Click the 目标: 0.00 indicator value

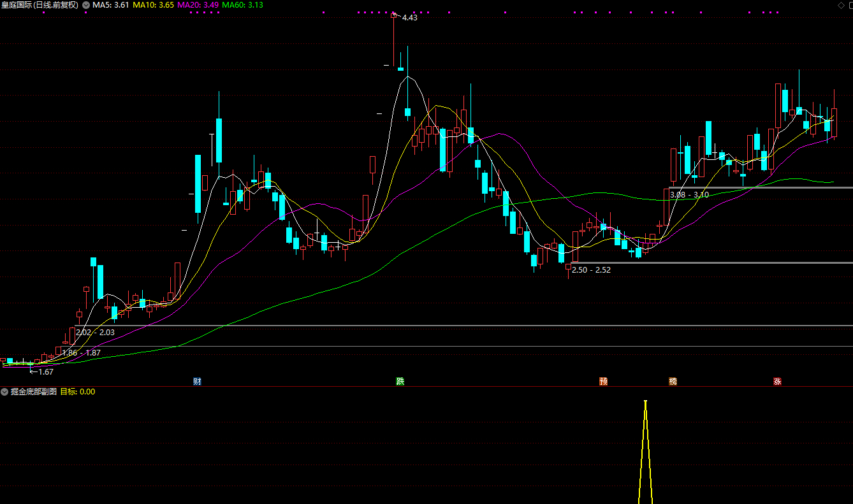[77, 392]
